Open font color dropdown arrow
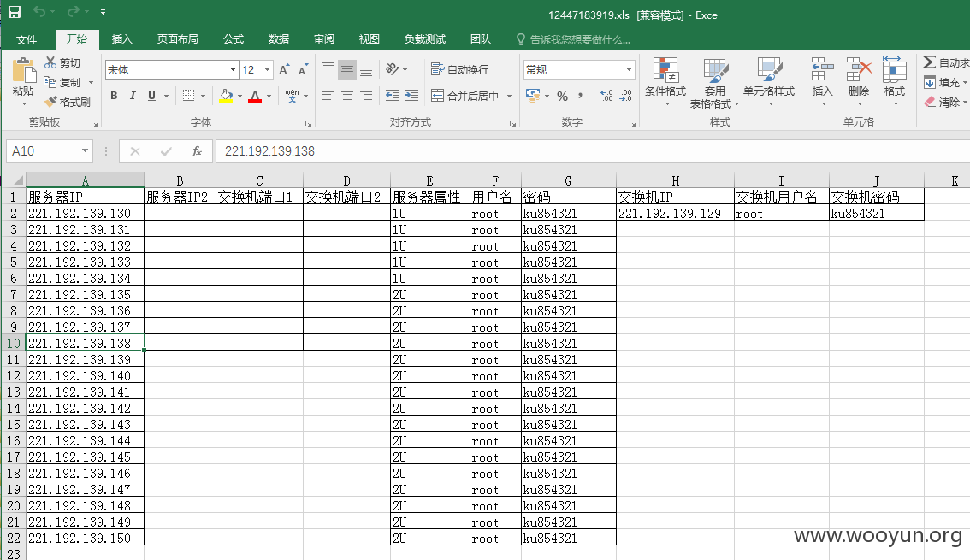This screenshot has width=970, height=560. [269, 97]
